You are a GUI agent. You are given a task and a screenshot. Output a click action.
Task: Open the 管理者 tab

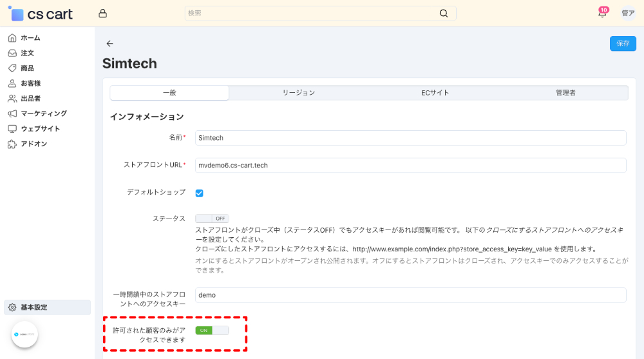pyautogui.click(x=565, y=93)
